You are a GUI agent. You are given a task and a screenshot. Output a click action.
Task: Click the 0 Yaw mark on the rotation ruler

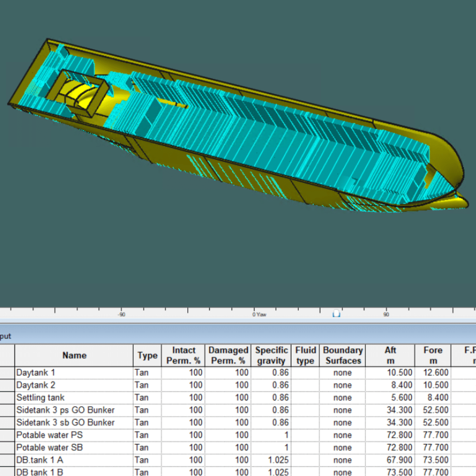(260, 314)
